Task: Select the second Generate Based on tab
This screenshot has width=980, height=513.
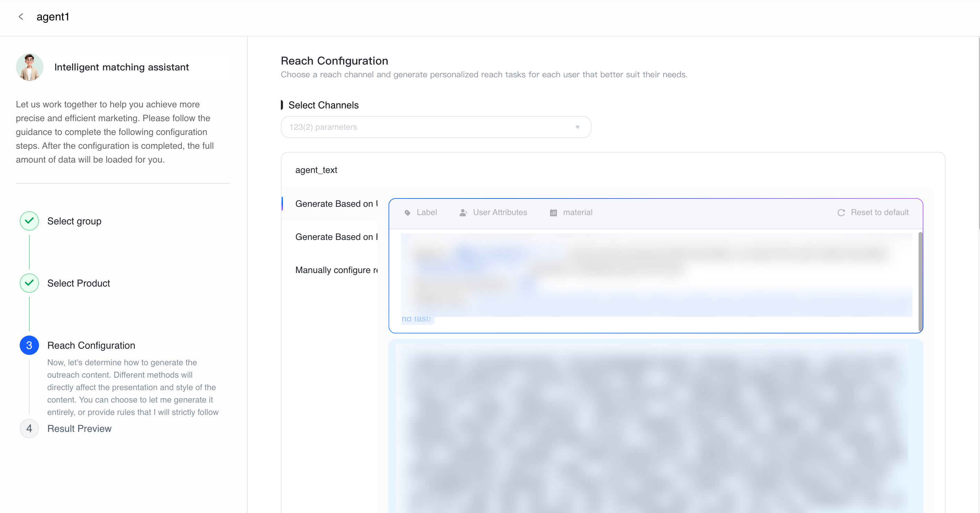Action: pos(330,237)
